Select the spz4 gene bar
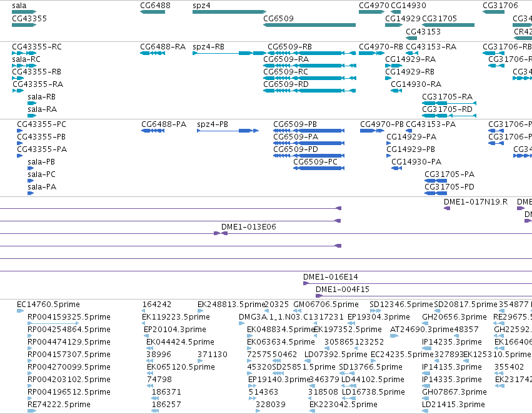This screenshot has height=414, width=532. (x=229, y=12)
